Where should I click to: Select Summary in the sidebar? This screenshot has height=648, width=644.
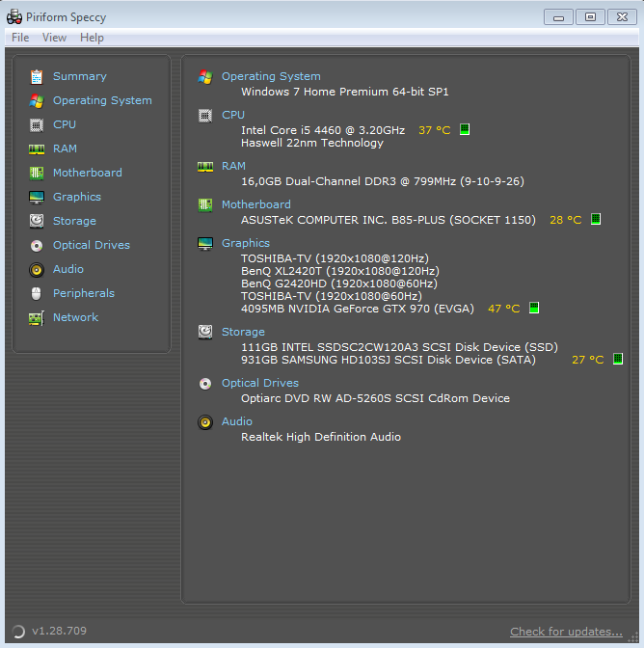point(80,76)
